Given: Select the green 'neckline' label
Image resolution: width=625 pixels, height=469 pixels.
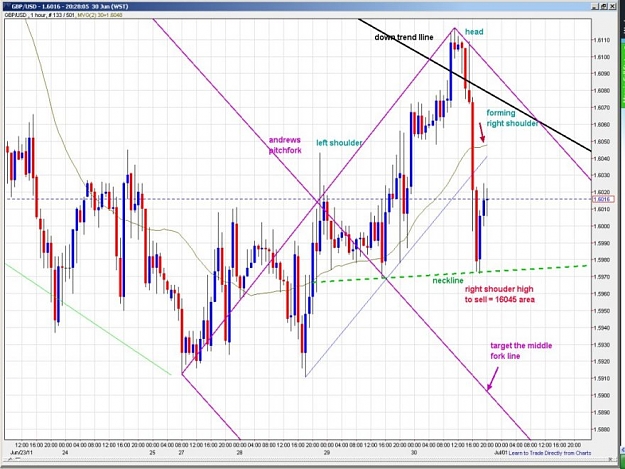Looking at the screenshot, I should click(448, 281).
